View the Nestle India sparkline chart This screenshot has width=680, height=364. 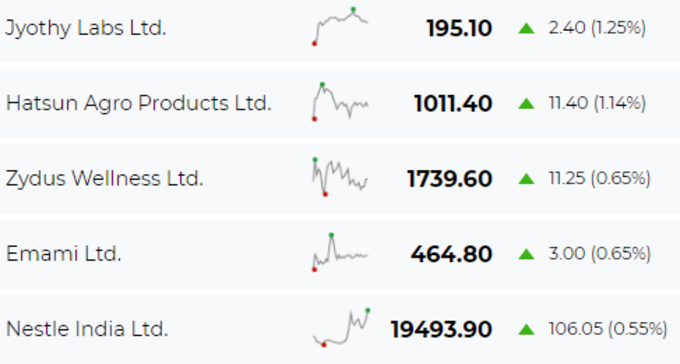[x=341, y=328]
